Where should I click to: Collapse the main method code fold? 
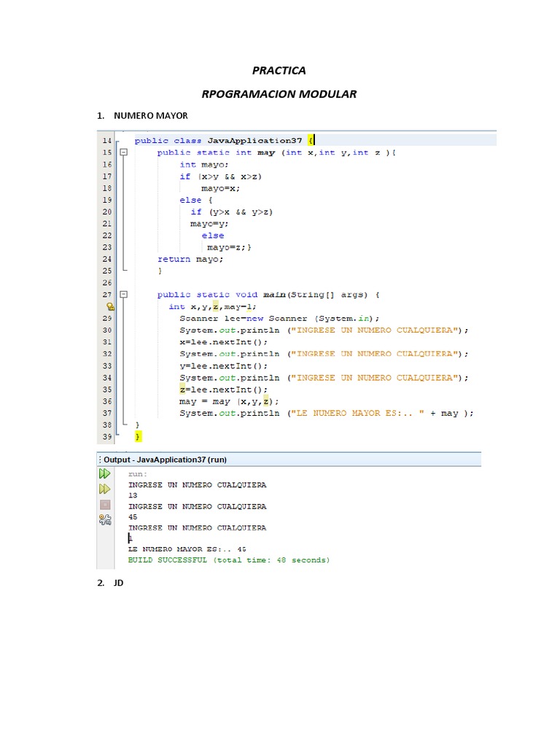pyautogui.click(x=123, y=295)
